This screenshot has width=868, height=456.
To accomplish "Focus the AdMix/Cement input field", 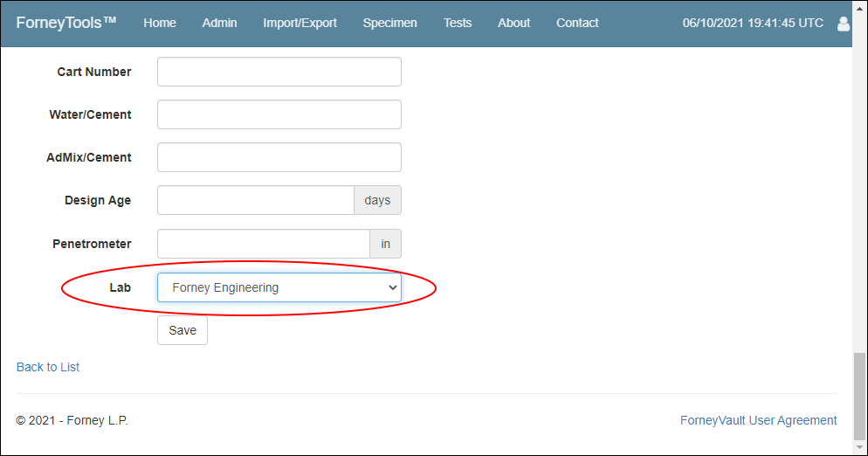I will 279,157.
